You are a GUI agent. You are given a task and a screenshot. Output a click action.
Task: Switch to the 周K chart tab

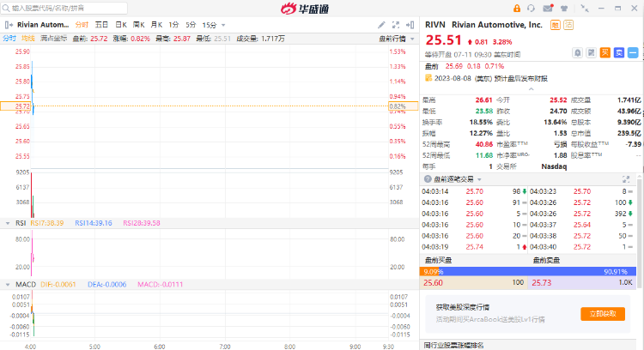(x=139, y=25)
